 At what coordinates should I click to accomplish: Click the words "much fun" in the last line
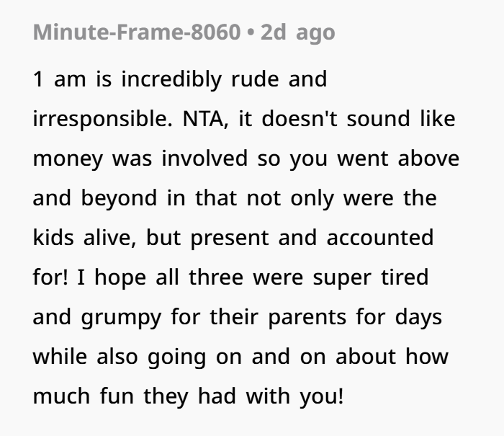[x=86, y=396]
